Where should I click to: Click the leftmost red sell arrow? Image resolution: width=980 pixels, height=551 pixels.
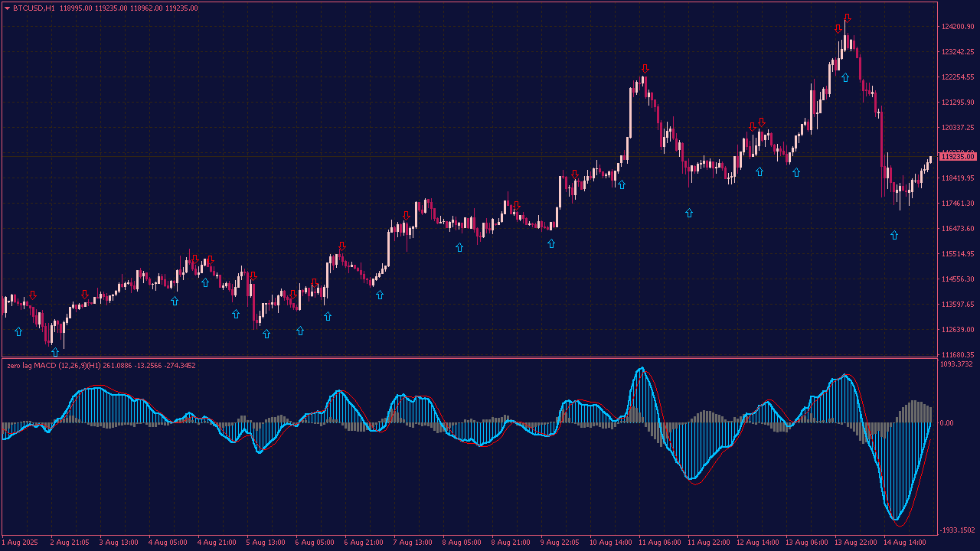point(32,295)
